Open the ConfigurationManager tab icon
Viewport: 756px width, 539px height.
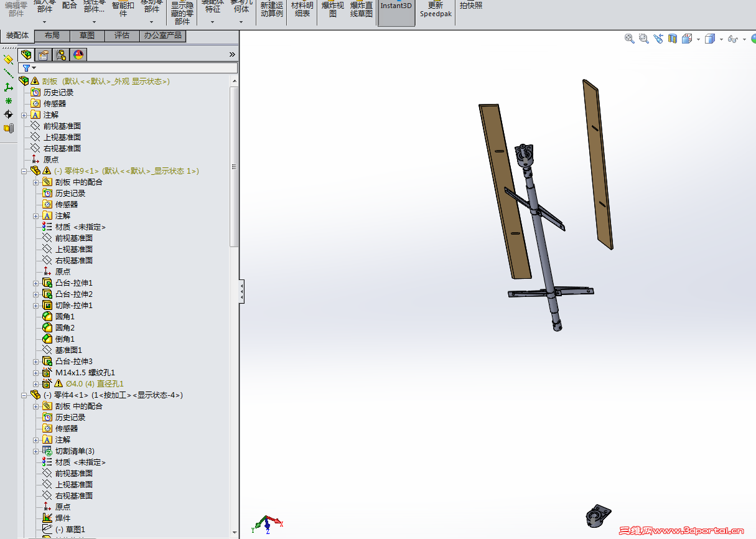pyautogui.click(x=61, y=55)
